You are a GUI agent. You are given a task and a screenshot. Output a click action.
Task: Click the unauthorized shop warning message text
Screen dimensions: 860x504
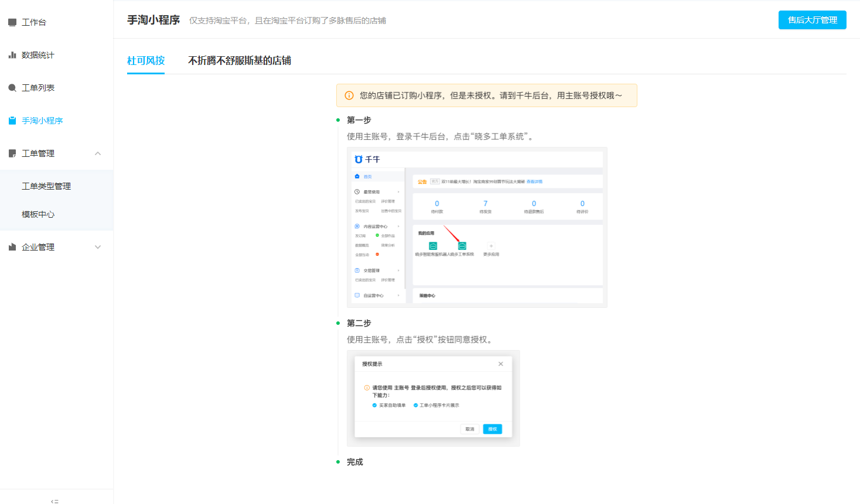pos(491,95)
